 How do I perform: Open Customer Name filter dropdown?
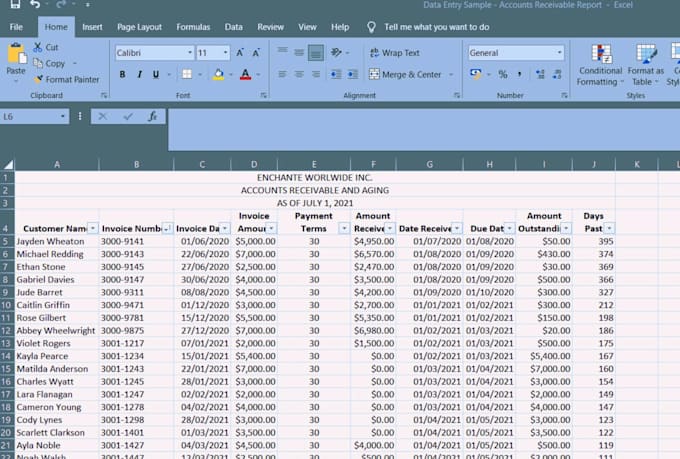tap(93, 228)
